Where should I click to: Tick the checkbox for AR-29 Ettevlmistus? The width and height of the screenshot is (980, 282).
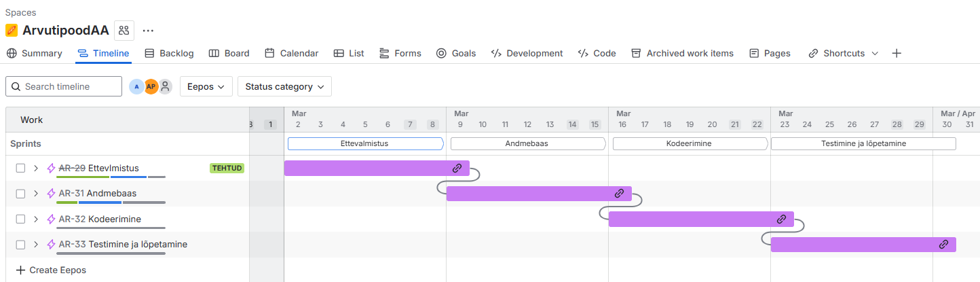coord(20,168)
